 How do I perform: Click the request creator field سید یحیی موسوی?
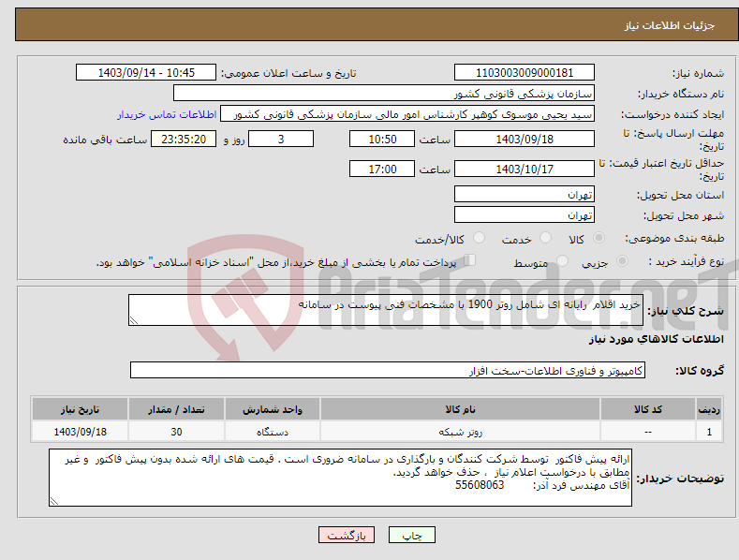(x=407, y=114)
